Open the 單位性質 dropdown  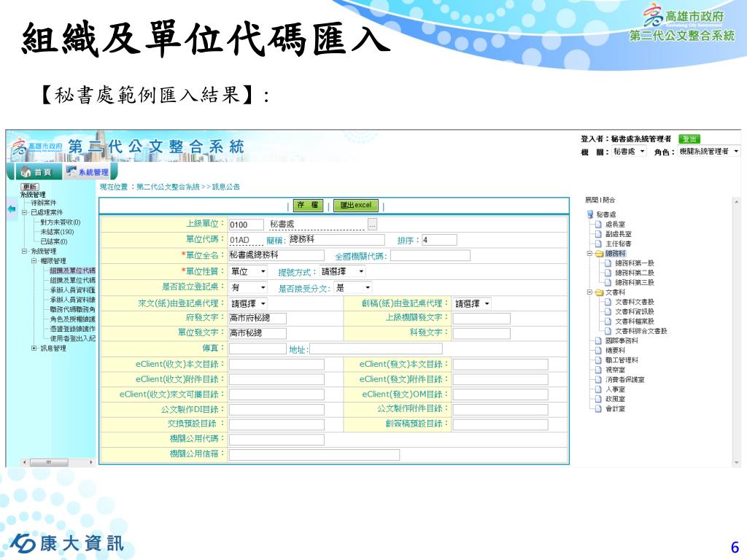(248, 271)
